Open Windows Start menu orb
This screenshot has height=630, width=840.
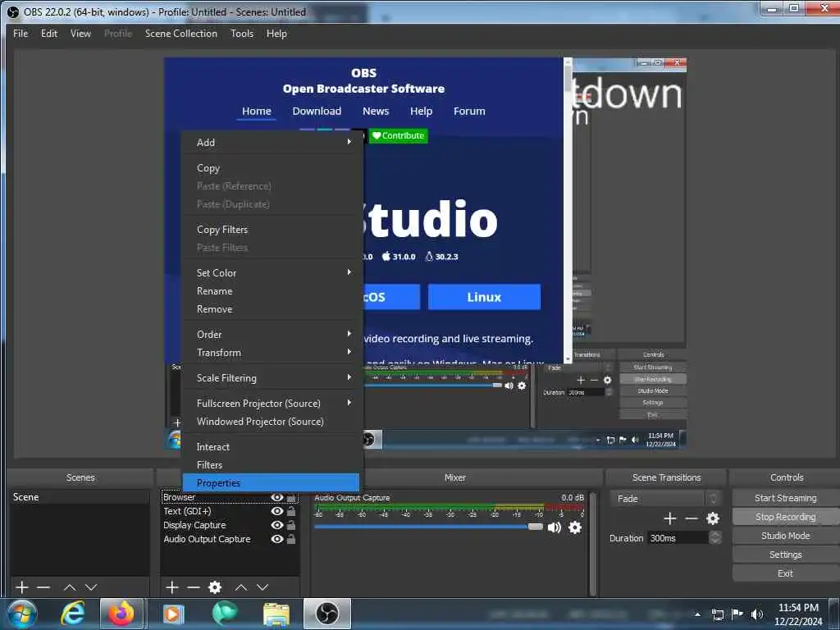22,614
